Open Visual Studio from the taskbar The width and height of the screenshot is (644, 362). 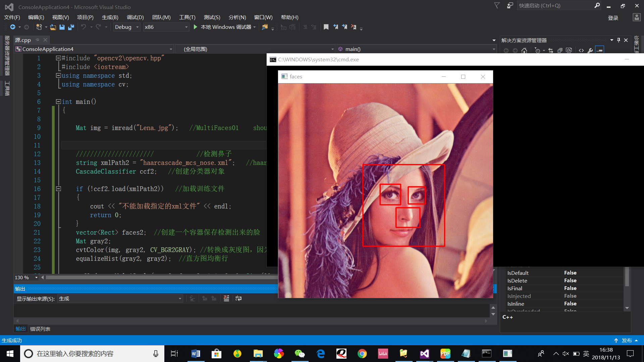click(424, 354)
